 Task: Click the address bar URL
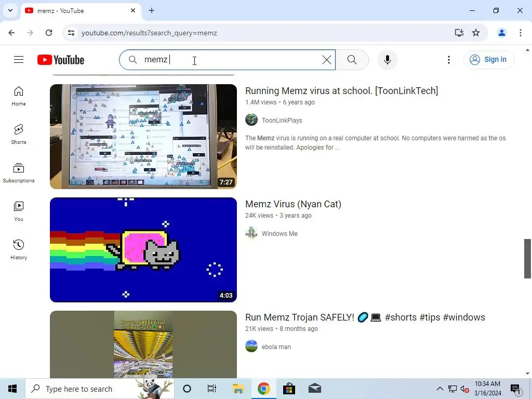pyautogui.click(x=149, y=33)
